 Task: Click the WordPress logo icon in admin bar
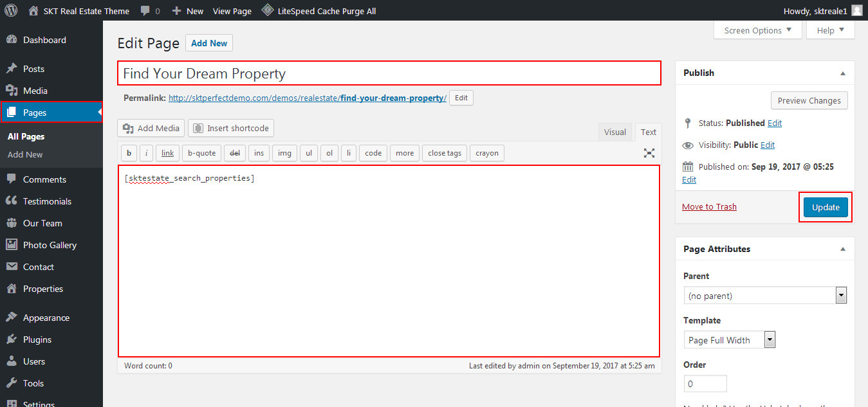pos(11,10)
